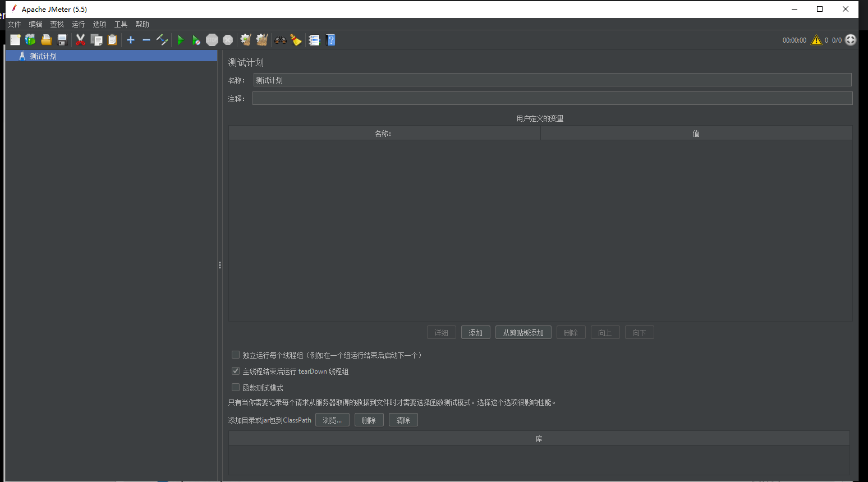Enable 函数测试模式 checkbox

(236, 387)
